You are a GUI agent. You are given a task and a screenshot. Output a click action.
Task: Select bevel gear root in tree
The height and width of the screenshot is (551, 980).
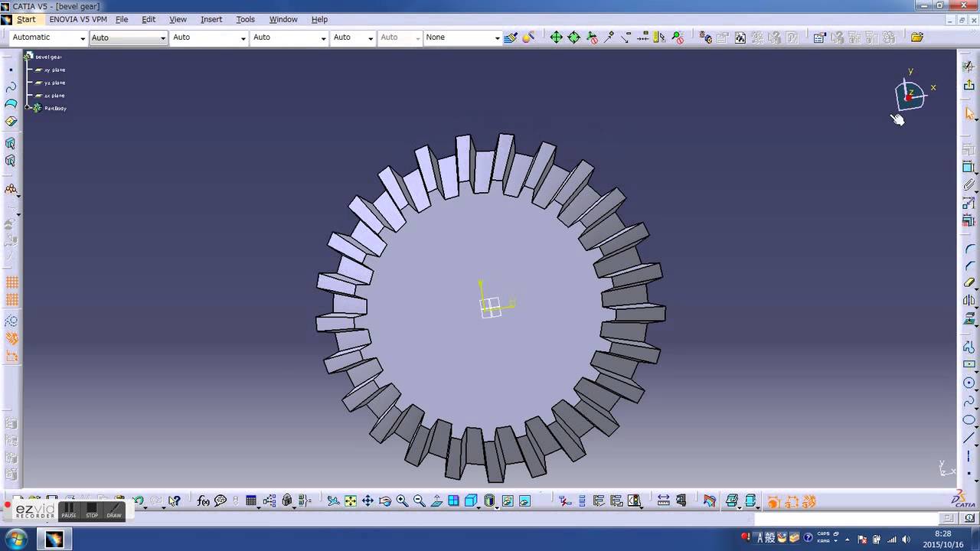click(48, 57)
